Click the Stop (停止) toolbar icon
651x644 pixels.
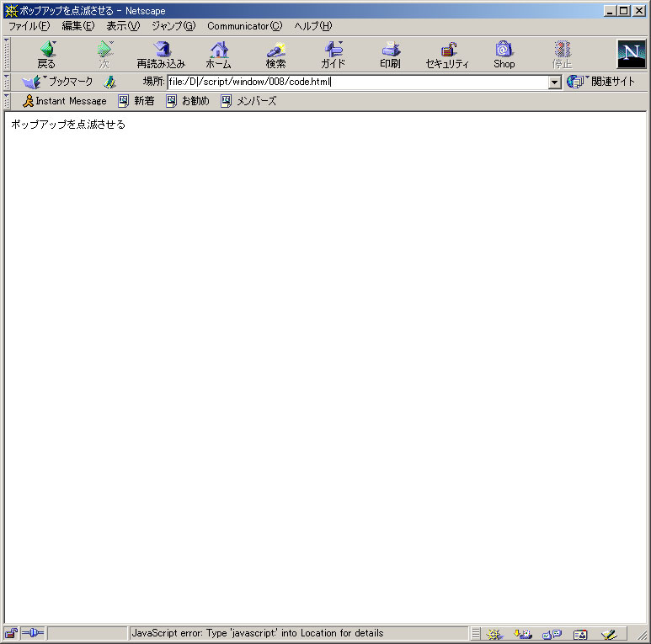coord(563,55)
